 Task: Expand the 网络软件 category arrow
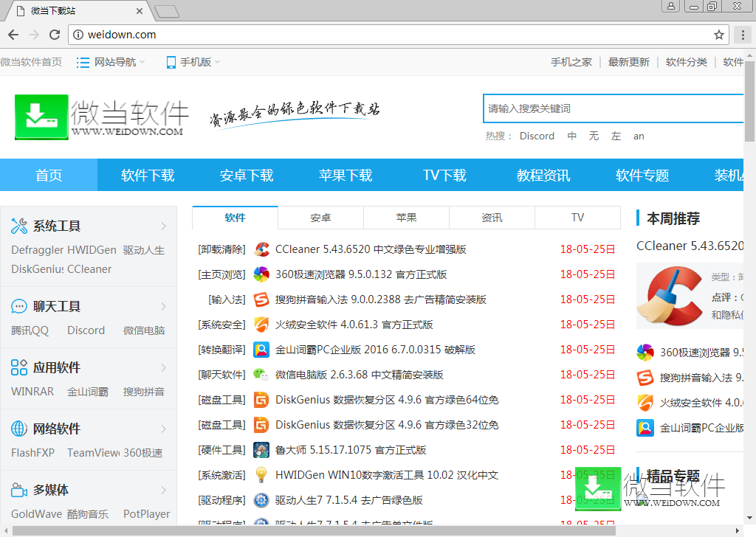pyautogui.click(x=163, y=429)
